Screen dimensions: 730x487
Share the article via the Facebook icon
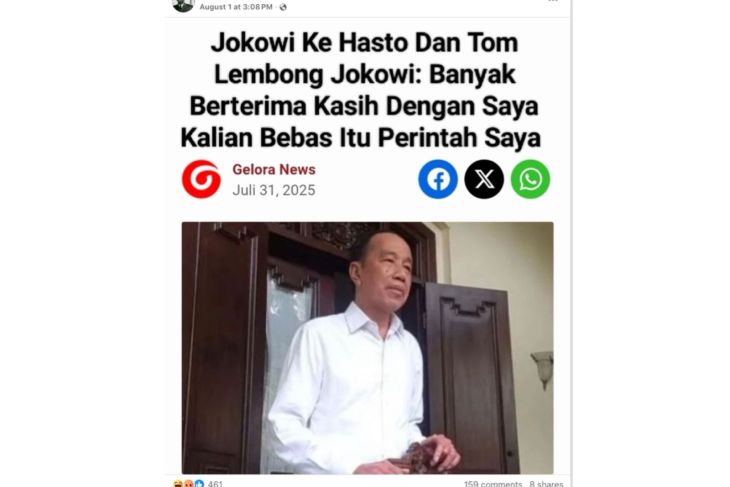tap(438, 179)
